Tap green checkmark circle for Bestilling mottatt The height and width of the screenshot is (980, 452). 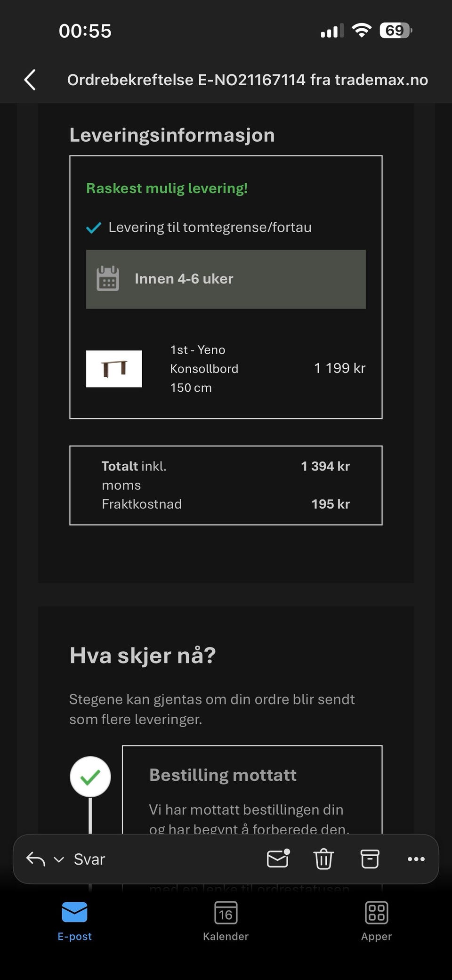coord(90,777)
